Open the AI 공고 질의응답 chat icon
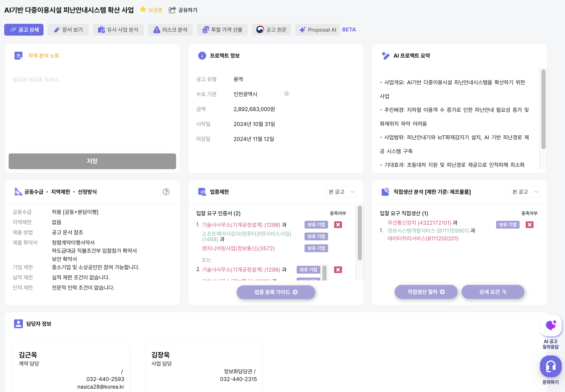Image resolution: width=565 pixels, height=392 pixels. pos(550,325)
